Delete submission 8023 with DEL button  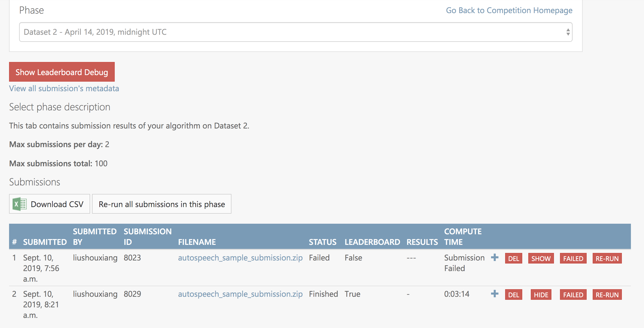click(x=513, y=258)
